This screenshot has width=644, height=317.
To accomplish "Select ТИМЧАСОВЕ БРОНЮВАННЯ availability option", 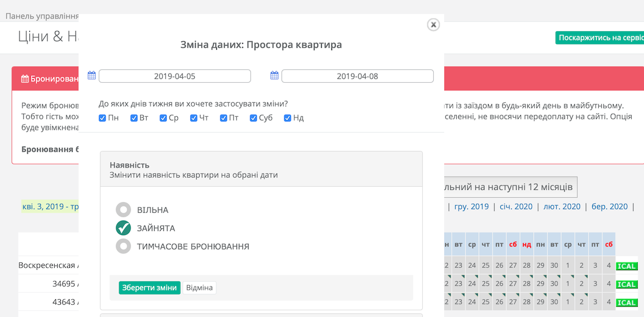I will pyautogui.click(x=123, y=246).
